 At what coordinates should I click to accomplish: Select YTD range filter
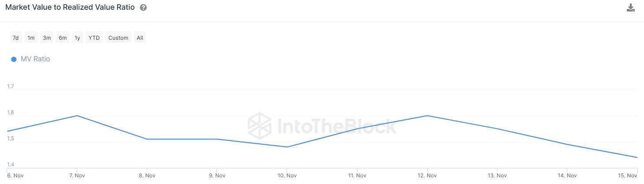(x=94, y=38)
